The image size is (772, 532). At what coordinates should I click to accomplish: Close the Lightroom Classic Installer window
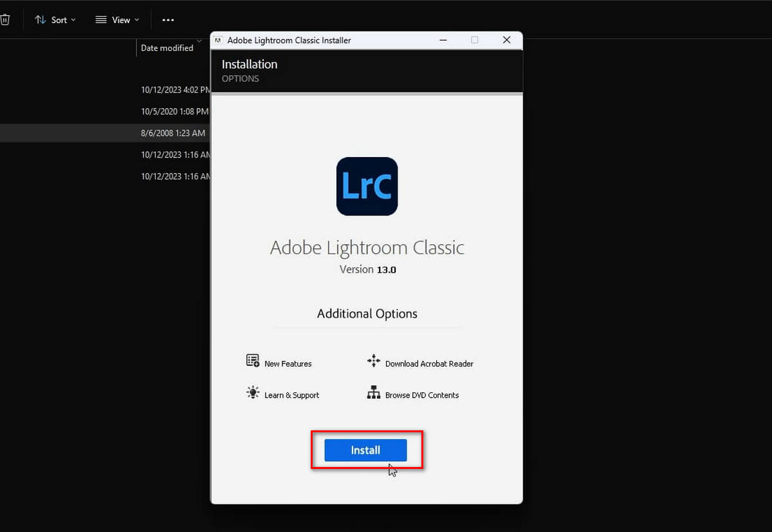coord(506,40)
